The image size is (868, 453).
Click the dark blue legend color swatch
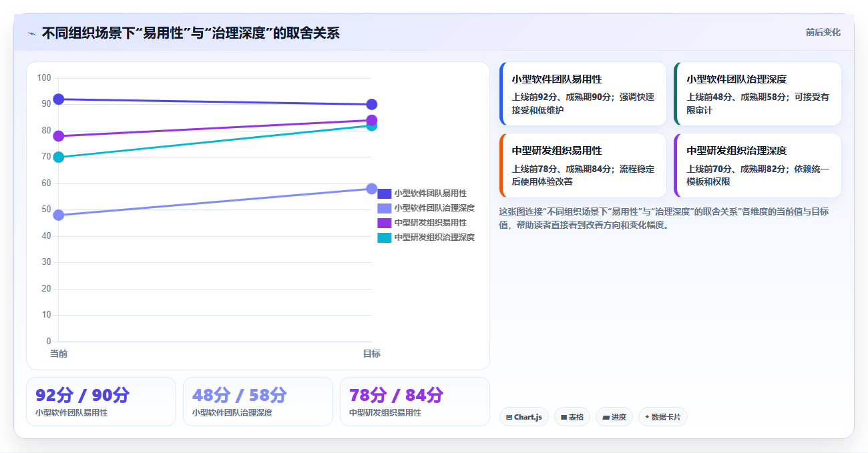(x=385, y=193)
